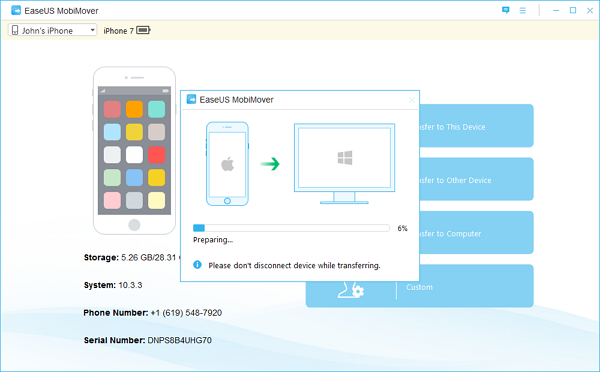600x372 pixels.
Task: Minimize the MobiMover window
Action: coord(556,11)
